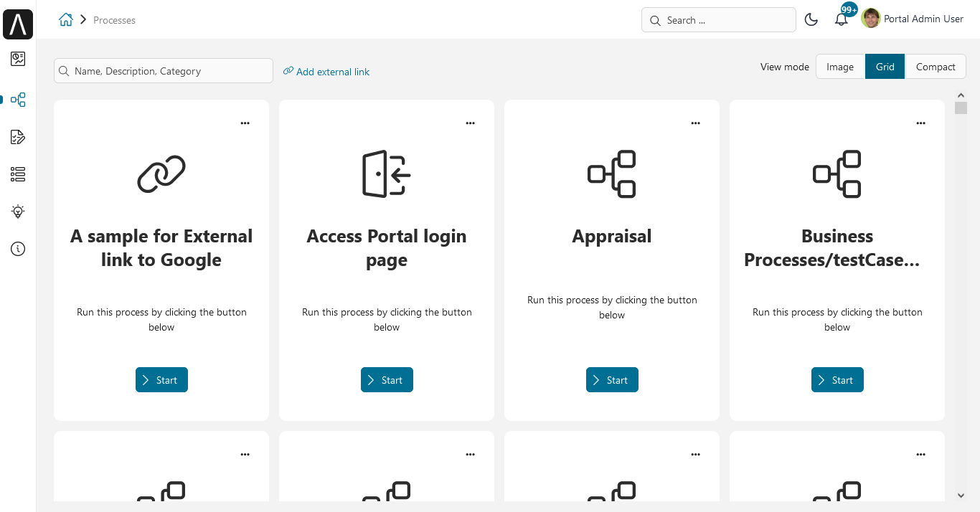Start the External link to Google process
The height and width of the screenshot is (512, 980).
coord(161,380)
